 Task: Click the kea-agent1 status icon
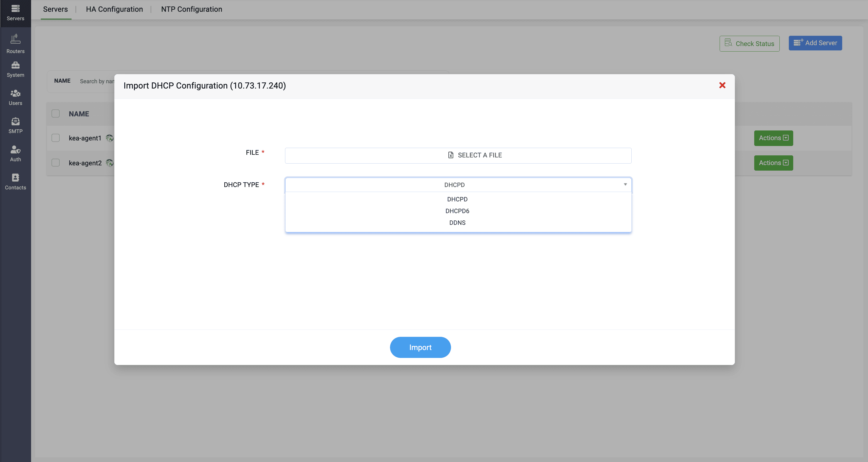tap(109, 138)
